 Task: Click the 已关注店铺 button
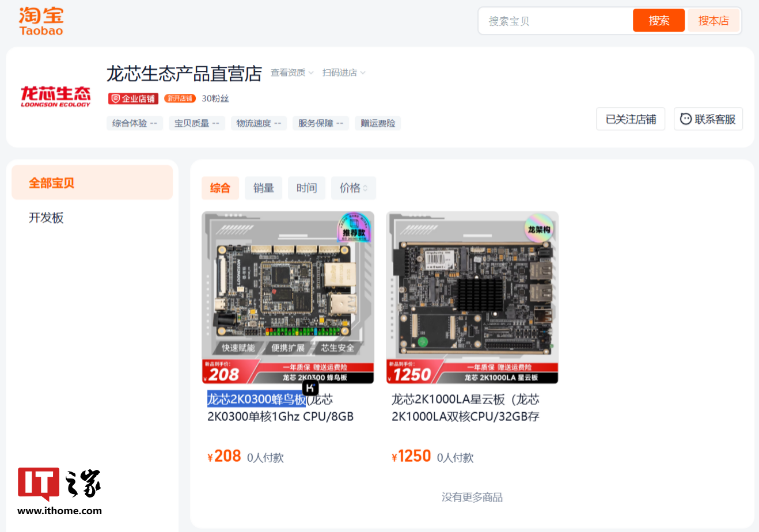[x=631, y=119]
